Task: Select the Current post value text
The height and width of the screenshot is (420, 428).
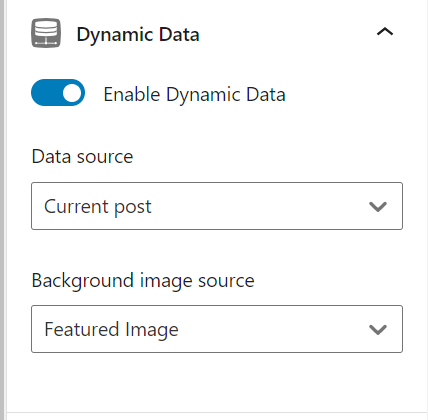Action: pos(98,207)
